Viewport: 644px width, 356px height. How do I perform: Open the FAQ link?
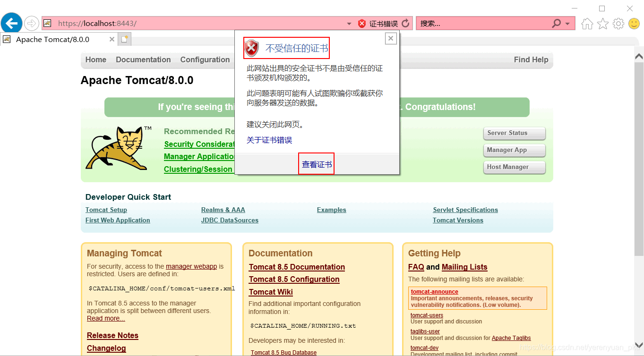tap(416, 267)
